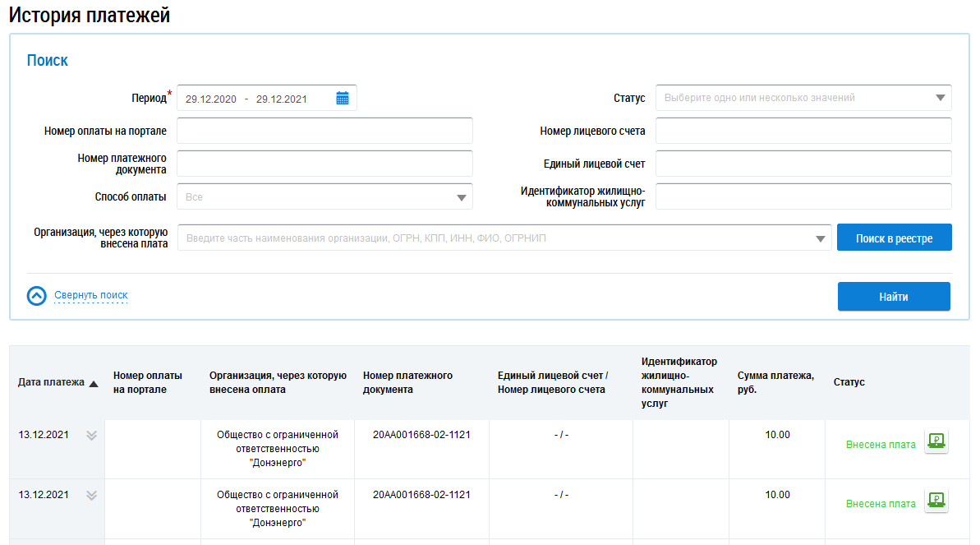Focus the Идентификатор жилищно-коммунальных услуг input
The image size is (980, 545).
803,196
